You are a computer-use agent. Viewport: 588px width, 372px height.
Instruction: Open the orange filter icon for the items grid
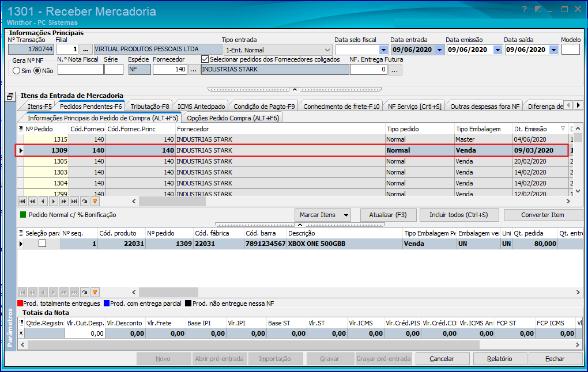95,292
